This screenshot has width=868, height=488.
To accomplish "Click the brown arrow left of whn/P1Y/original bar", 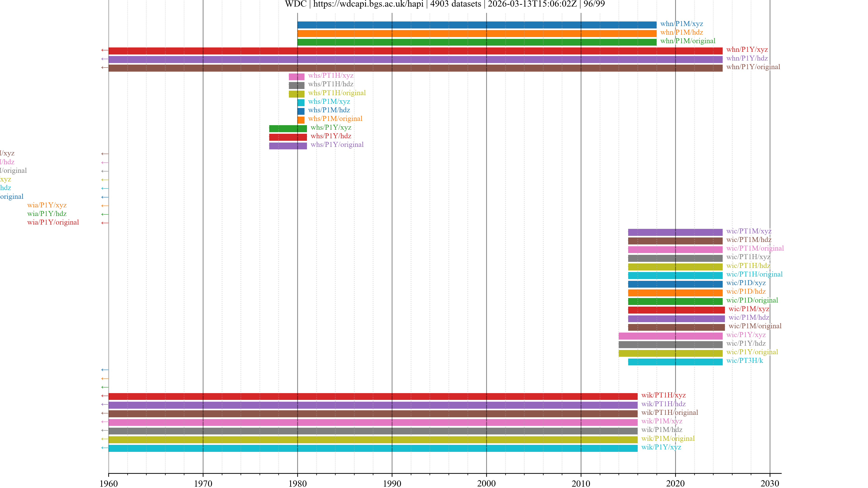I will [105, 68].
